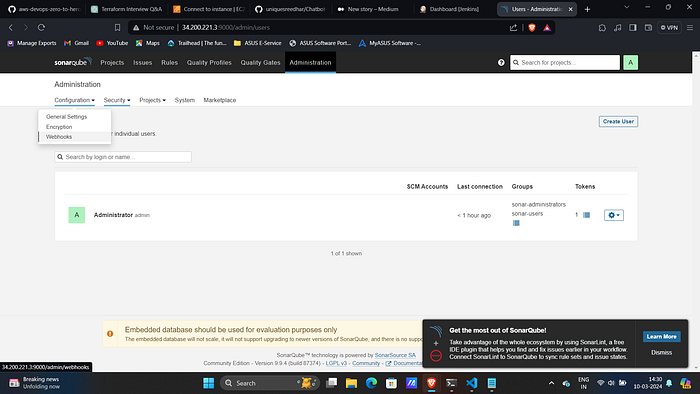Viewport: 700px width, 394px height.
Task: Click the browser back arrow
Action: pos(11,28)
